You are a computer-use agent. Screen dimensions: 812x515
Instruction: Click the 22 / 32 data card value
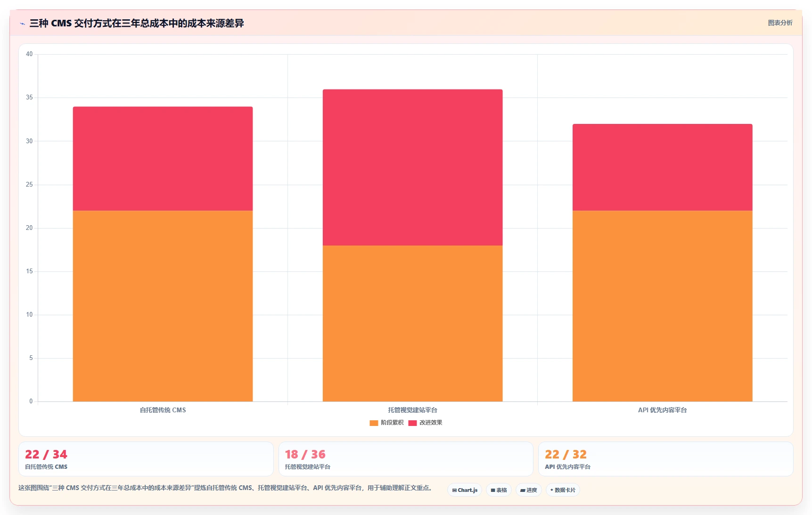point(566,454)
